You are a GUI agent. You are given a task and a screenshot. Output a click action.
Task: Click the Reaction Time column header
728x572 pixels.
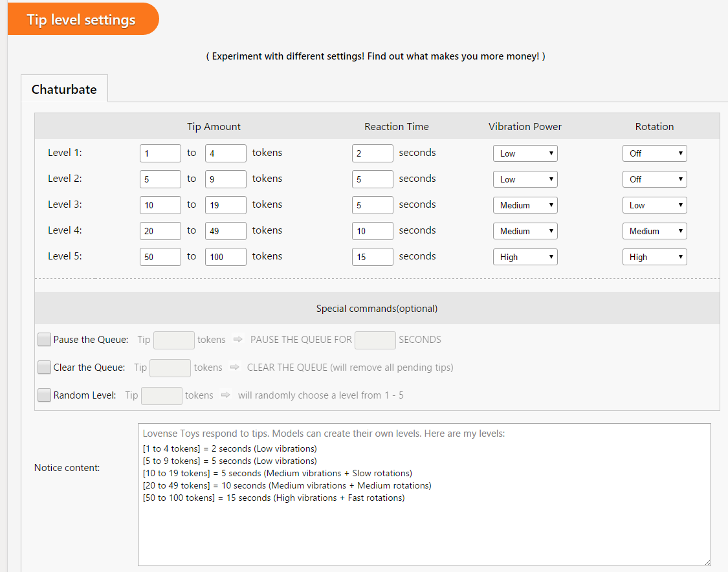397,126
